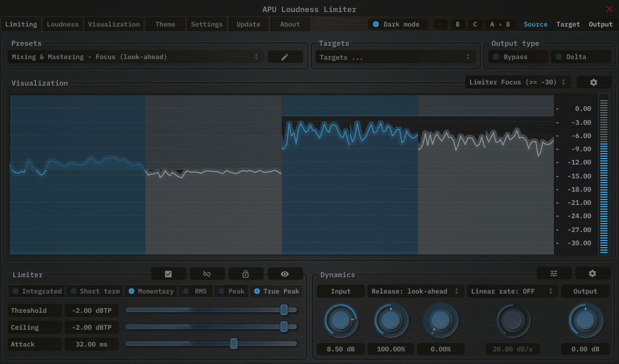
Task: Click the padlock icon in the Limiter panel
Action: [x=246, y=274]
